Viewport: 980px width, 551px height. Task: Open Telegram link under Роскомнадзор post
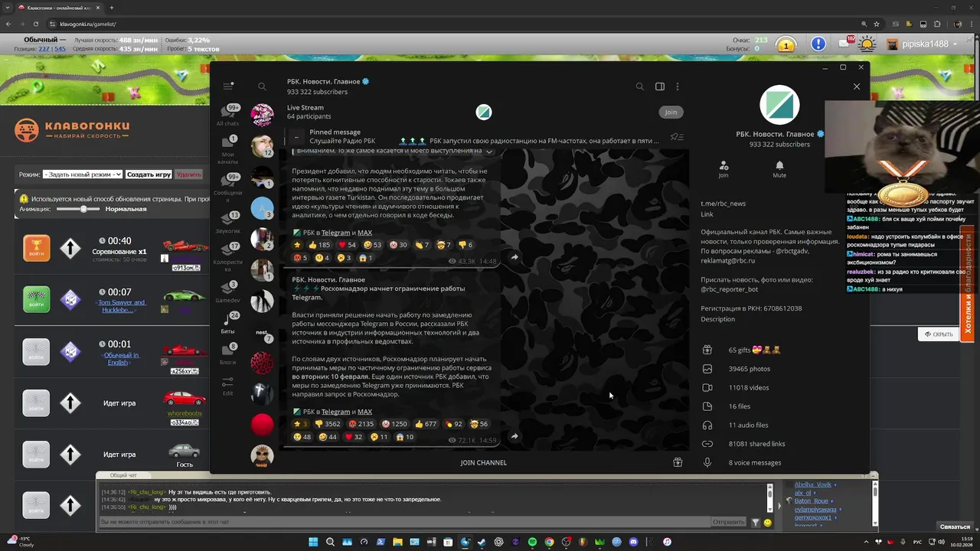click(x=335, y=412)
